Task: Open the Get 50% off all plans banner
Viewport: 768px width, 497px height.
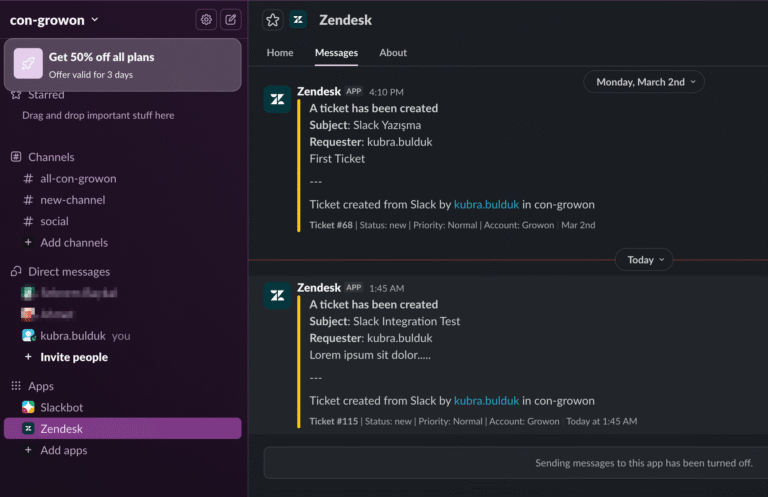Action: (122, 65)
